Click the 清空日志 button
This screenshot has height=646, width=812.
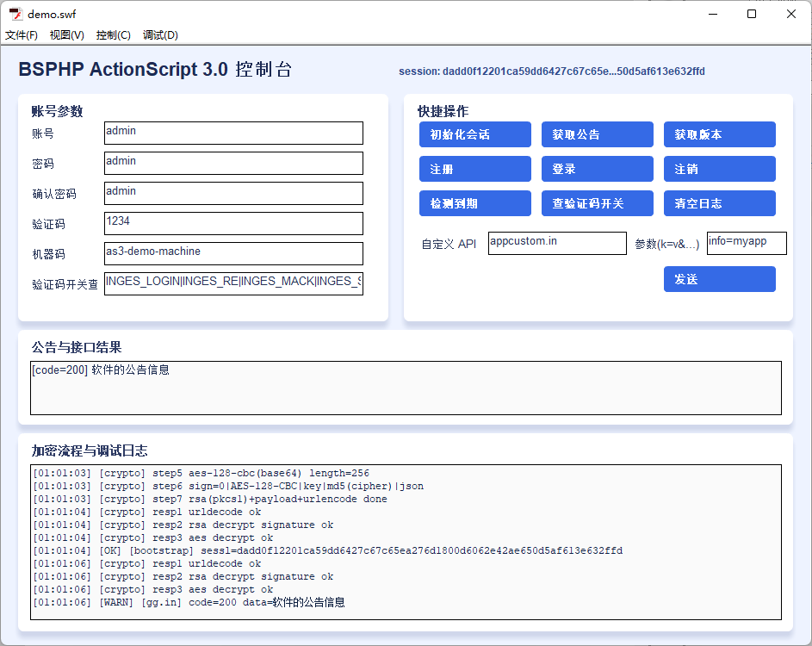point(719,203)
